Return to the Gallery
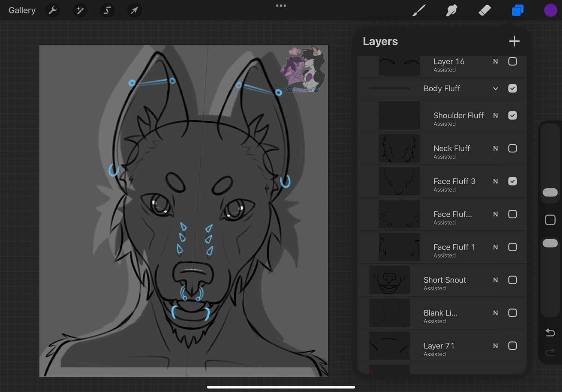Viewport: 562px width, 392px height. pos(22,10)
